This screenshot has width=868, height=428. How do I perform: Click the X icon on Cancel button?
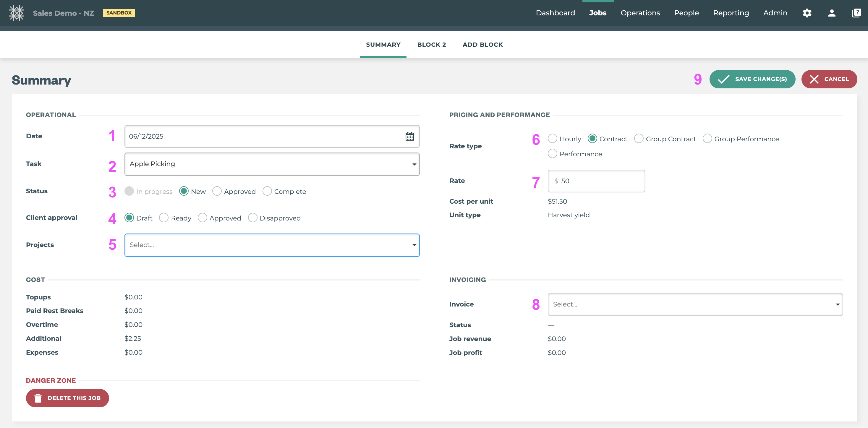click(814, 79)
